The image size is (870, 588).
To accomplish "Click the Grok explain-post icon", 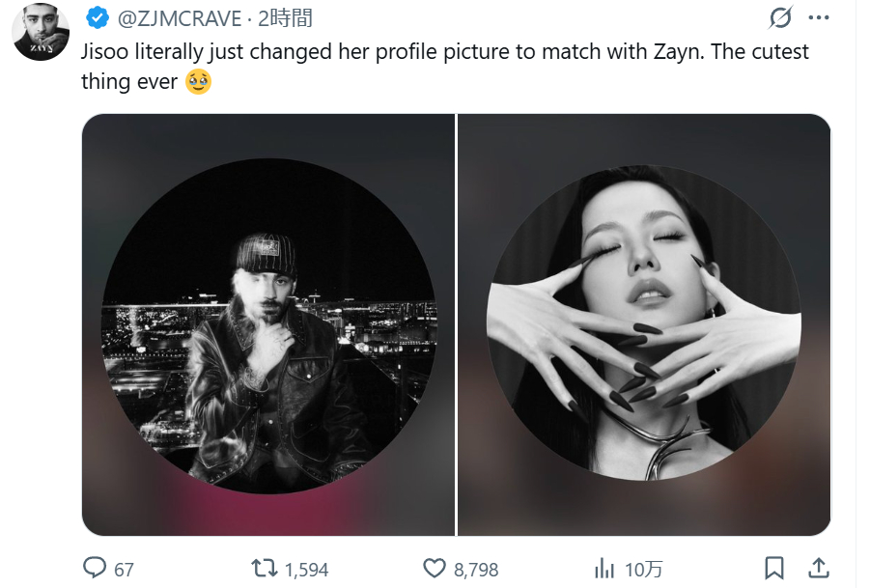I will pyautogui.click(x=779, y=18).
